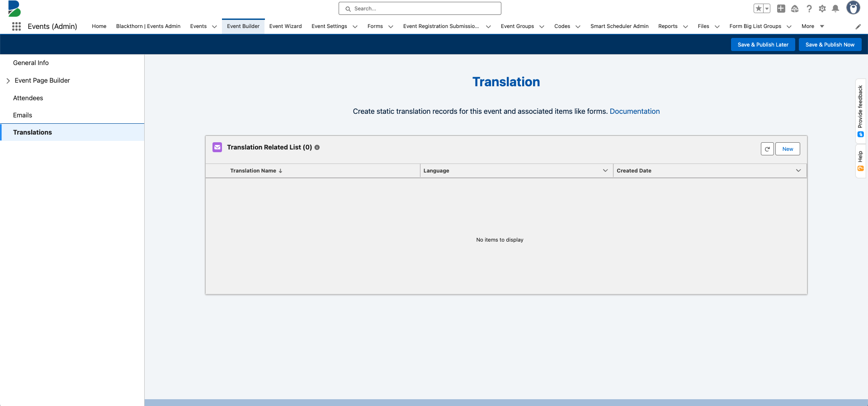Click the Provide feedback side tab
The image size is (868, 406).
tap(860, 111)
